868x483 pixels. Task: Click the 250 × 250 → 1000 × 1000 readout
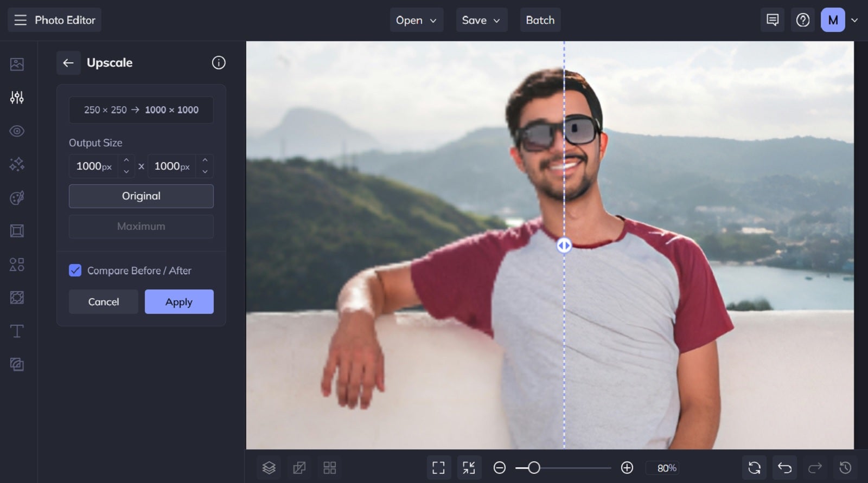click(141, 110)
